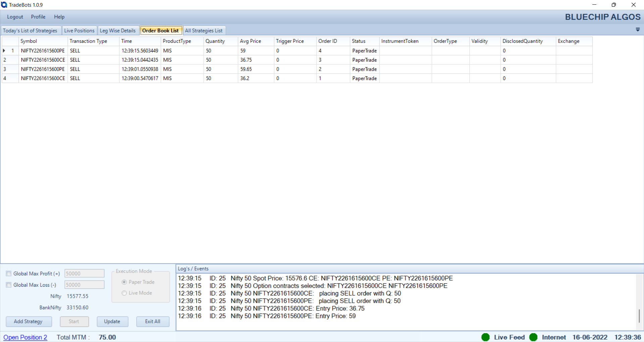The height and width of the screenshot is (342, 644).
Task: Click the TradeBots app icon in title bar
Action: 4,5
